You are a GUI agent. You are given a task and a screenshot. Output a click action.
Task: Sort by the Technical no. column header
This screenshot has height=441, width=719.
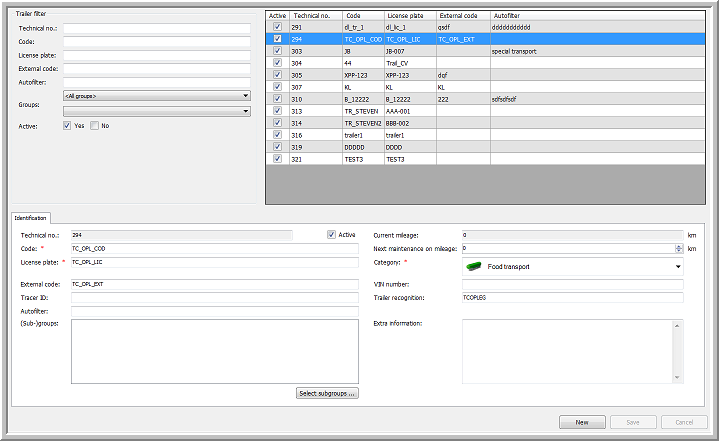click(x=313, y=16)
